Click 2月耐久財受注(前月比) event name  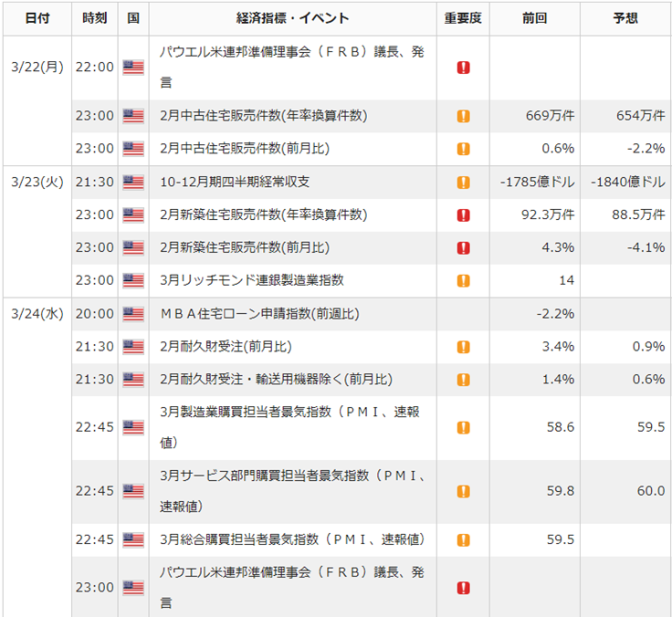(x=226, y=346)
